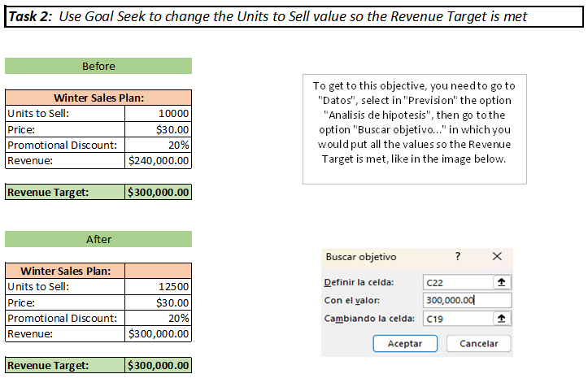The width and height of the screenshot is (588, 387).
Task: Click the Before table Promotional Discount label
Action: (x=65, y=145)
